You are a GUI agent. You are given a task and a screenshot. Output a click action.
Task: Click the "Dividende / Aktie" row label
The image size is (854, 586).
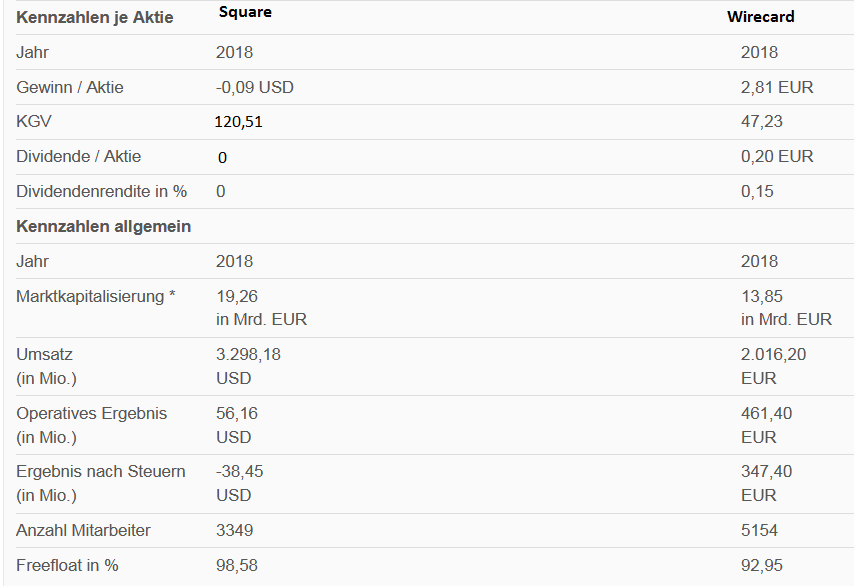(x=79, y=156)
